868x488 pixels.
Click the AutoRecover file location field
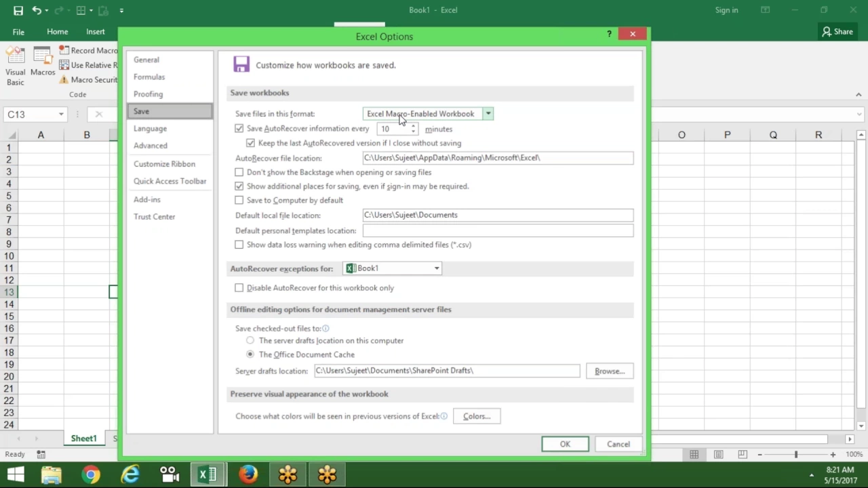click(498, 158)
